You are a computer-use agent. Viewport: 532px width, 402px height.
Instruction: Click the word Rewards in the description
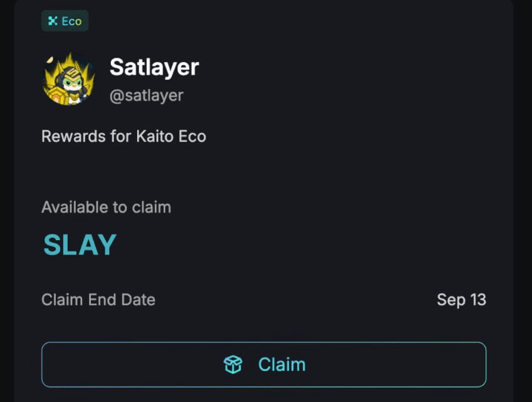click(73, 137)
